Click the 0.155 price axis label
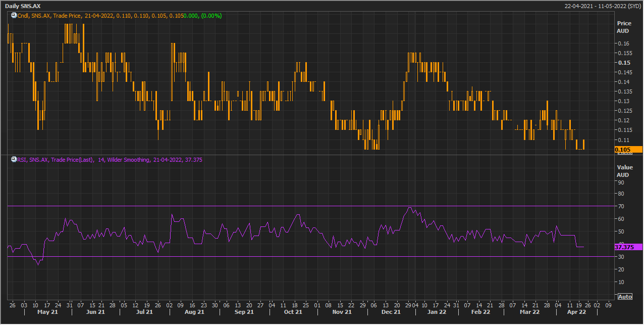This screenshot has width=644, height=325. pos(624,53)
